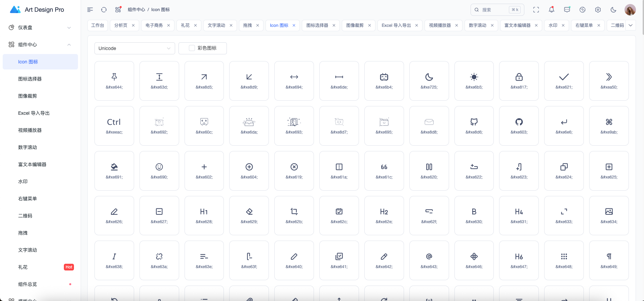Select double chevron icon card &#xea50;
Viewport: 644px width, 301px height.
(609, 81)
